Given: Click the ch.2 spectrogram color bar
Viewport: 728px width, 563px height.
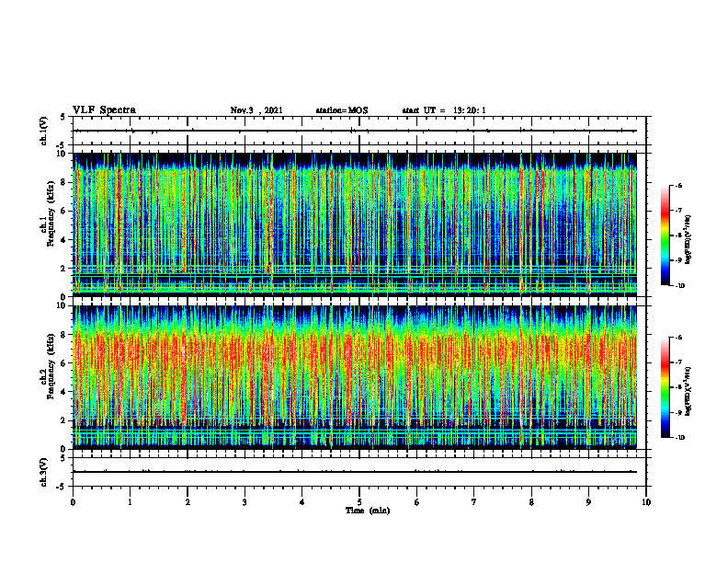Looking at the screenshot, I should pos(665,387).
